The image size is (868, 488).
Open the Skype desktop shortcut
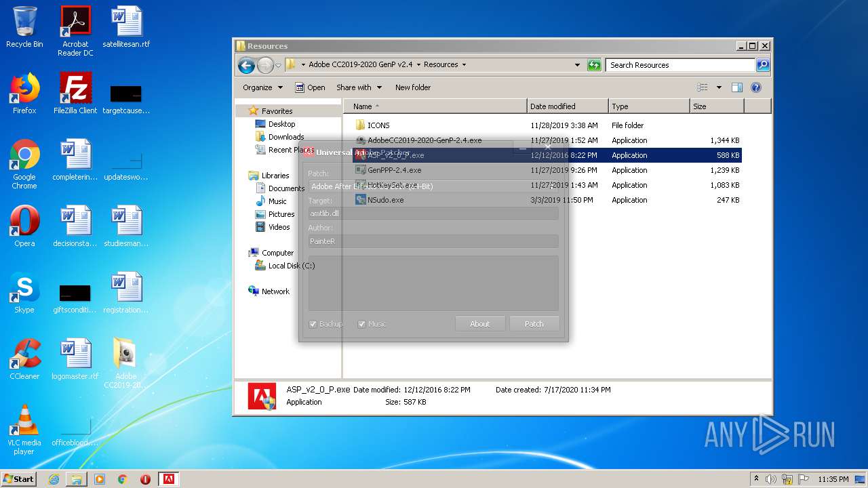coord(24,293)
